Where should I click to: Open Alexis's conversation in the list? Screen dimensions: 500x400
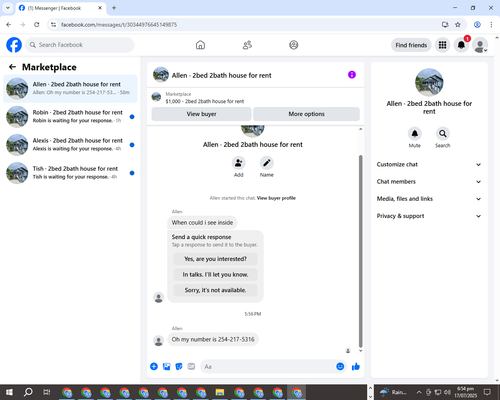70,145
